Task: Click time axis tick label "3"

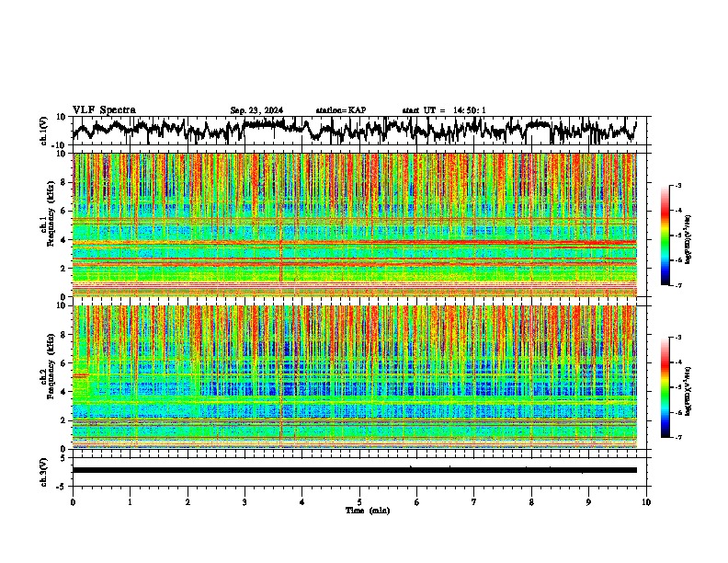Action: tap(245, 502)
